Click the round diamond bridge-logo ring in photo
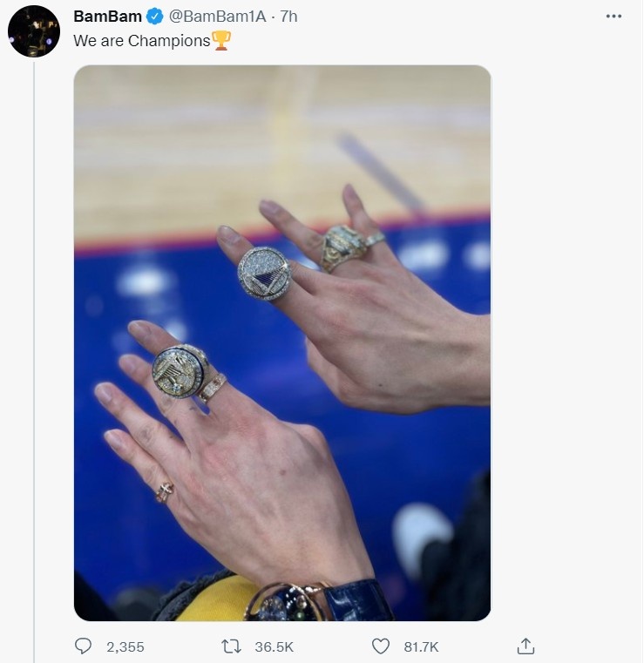The width and height of the screenshot is (644, 663). (x=265, y=274)
